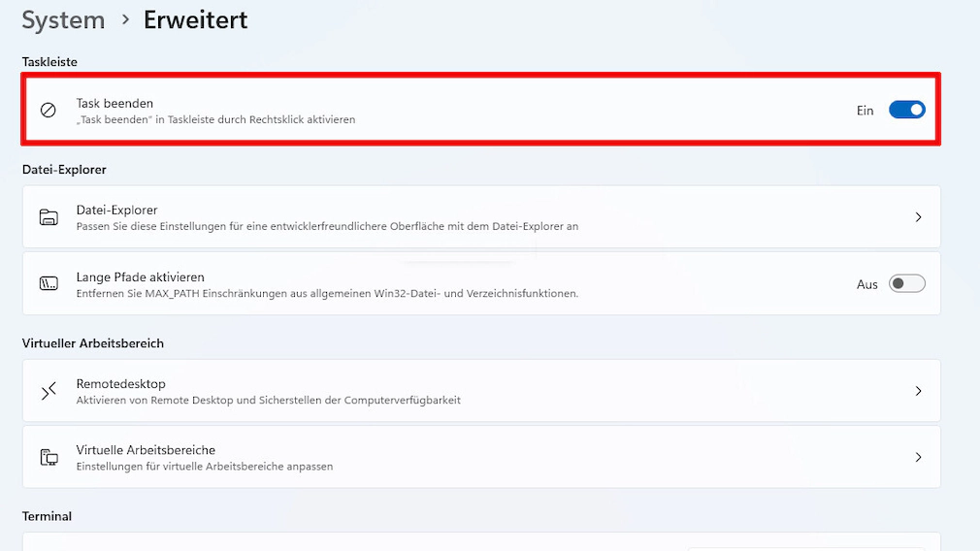Click the Terminal section heading
The width and height of the screenshot is (980, 551).
47,516
